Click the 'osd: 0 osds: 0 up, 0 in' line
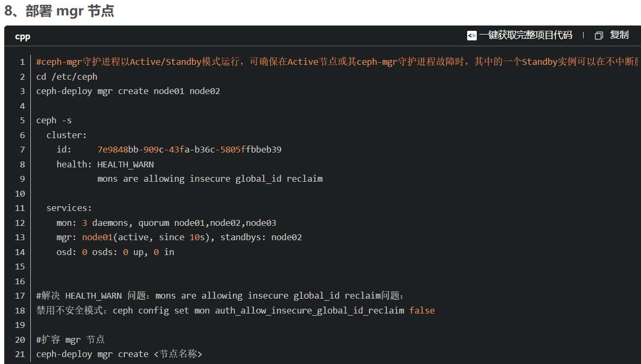This screenshot has height=364, width=641. 115,252
